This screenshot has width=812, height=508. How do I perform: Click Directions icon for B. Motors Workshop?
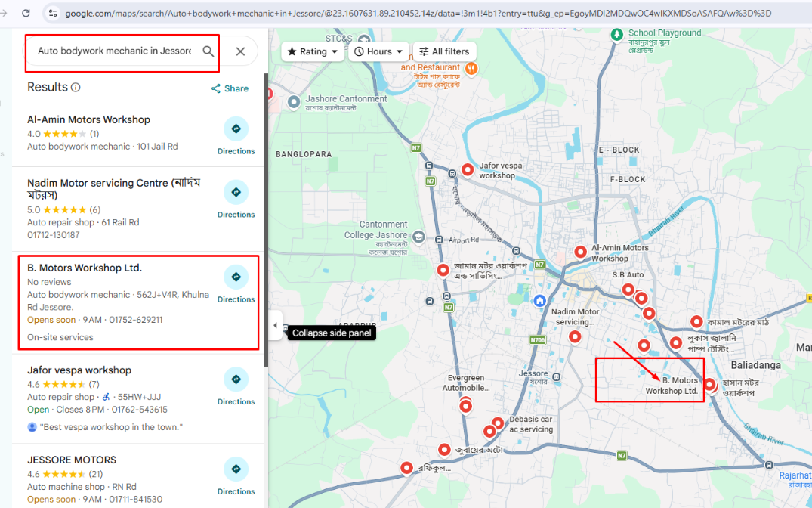click(236, 277)
